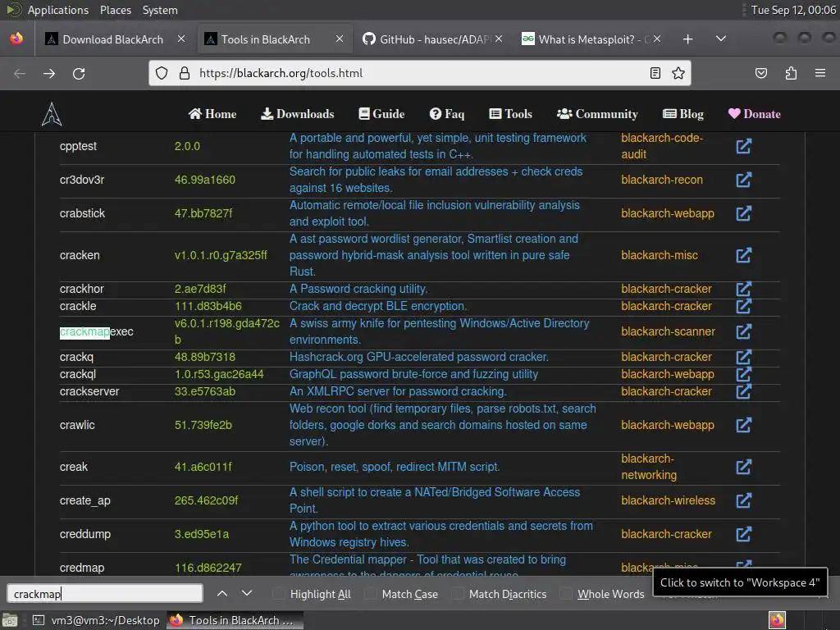
Task: Jump to next find match
Action: coord(246,594)
